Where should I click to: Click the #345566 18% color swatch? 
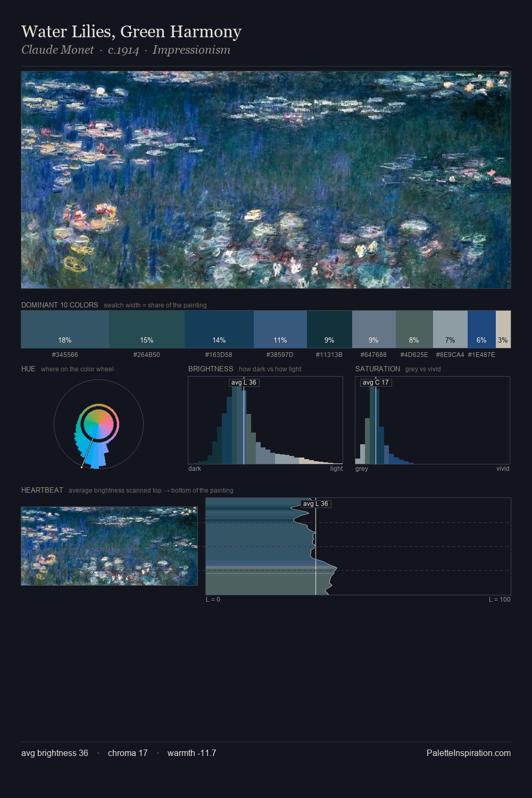(65, 329)
